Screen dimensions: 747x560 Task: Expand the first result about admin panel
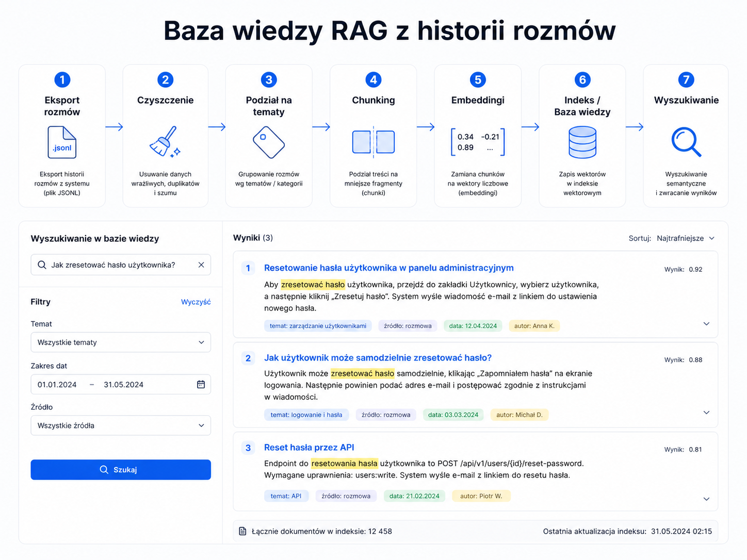tap(707, 324)
